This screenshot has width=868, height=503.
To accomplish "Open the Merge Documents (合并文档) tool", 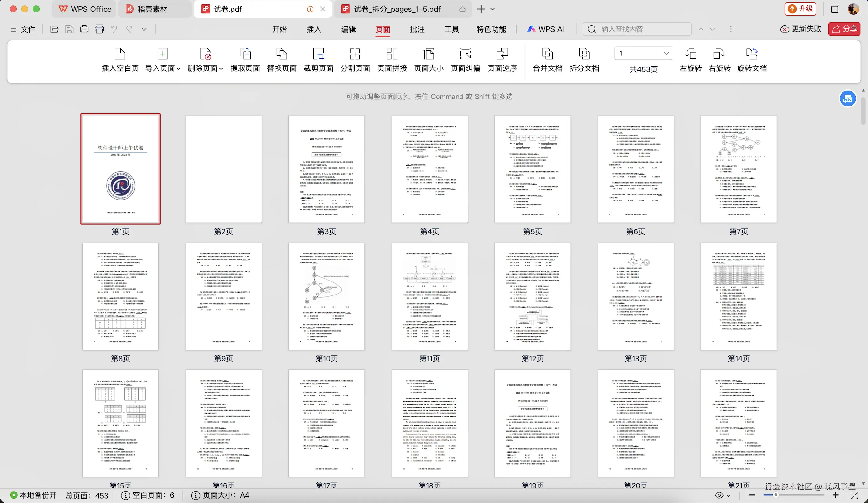I will click(547, 54).
